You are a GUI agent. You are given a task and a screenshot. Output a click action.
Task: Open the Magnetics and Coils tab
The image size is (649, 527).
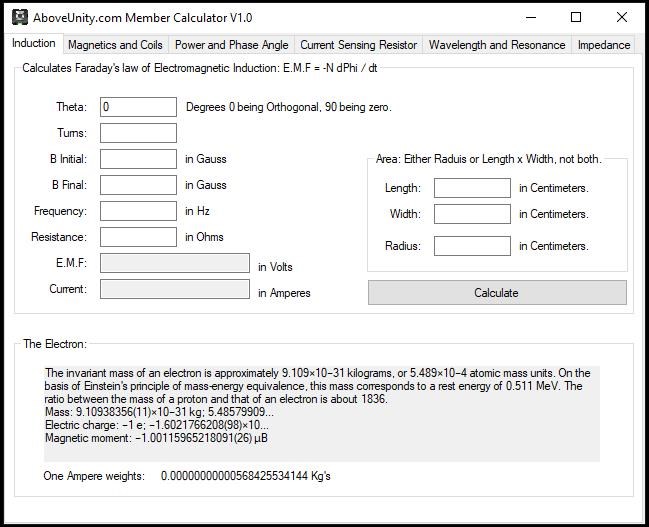(x=115, y=45)
